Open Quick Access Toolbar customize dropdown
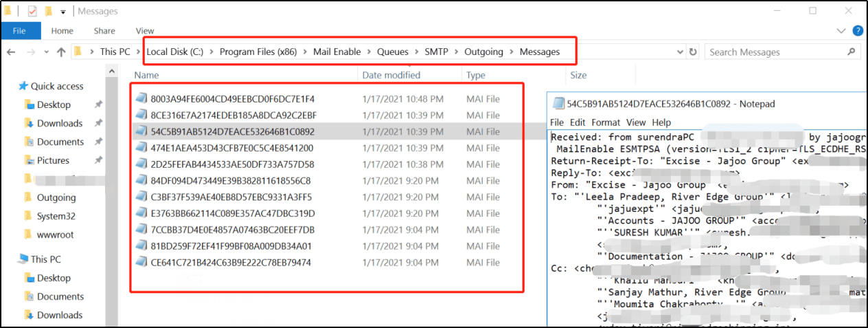Viewport: 868px width, 328px height. point(63,12)
